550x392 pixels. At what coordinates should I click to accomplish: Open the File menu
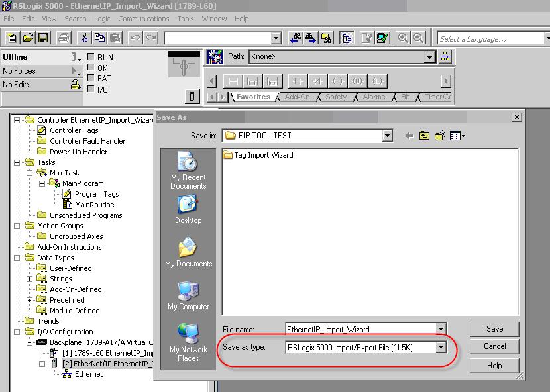(x=9, y=19)
